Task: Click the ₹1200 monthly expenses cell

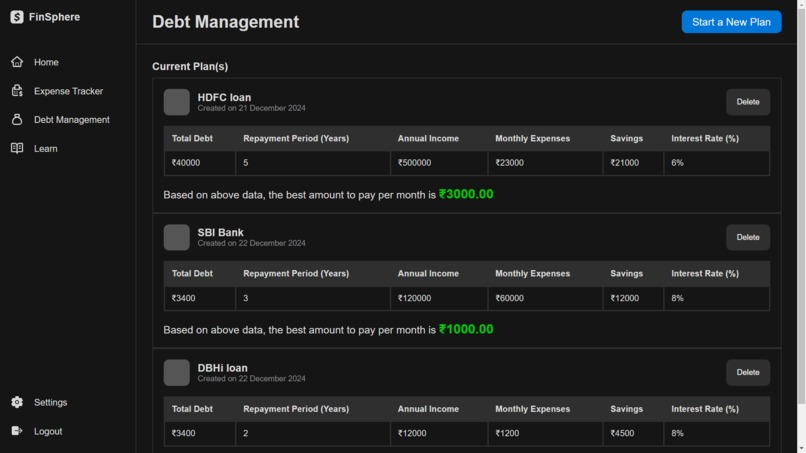Action: (545, 433)
